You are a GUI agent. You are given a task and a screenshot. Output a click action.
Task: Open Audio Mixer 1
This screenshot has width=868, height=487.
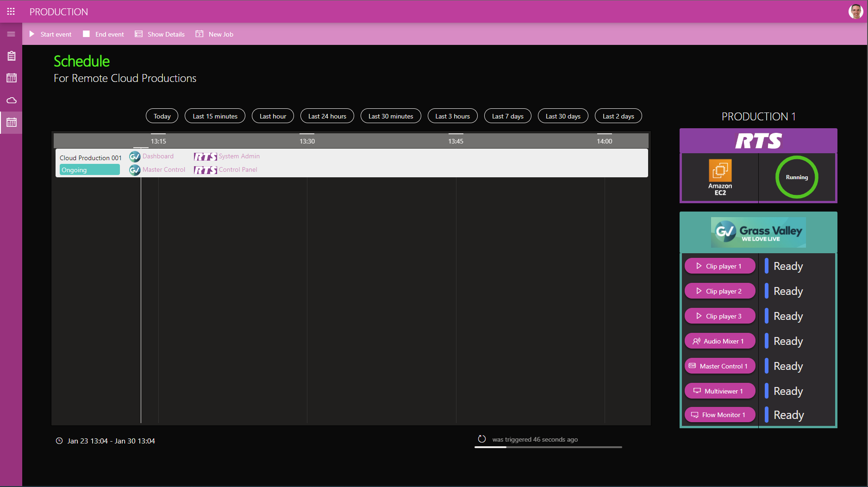pos(720,341)
